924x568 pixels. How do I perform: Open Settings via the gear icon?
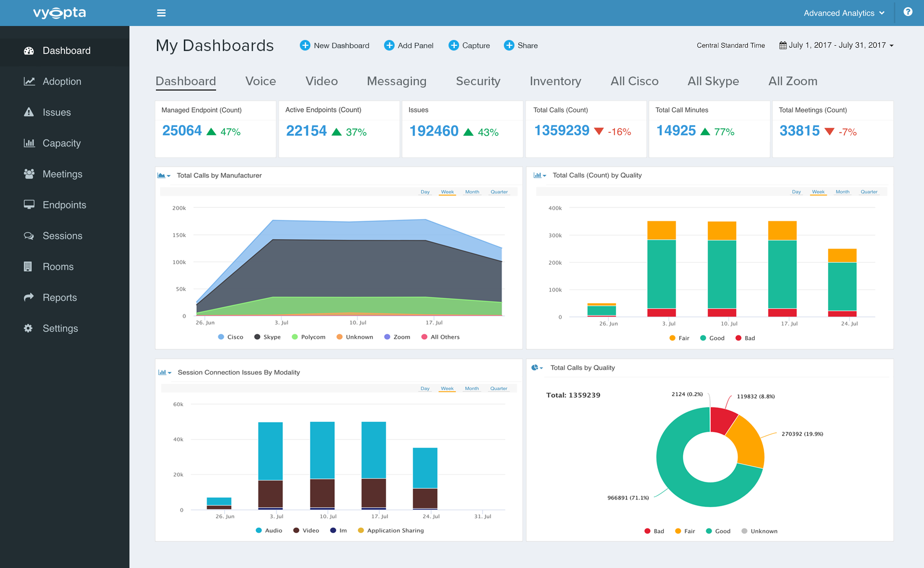point(28,328)
